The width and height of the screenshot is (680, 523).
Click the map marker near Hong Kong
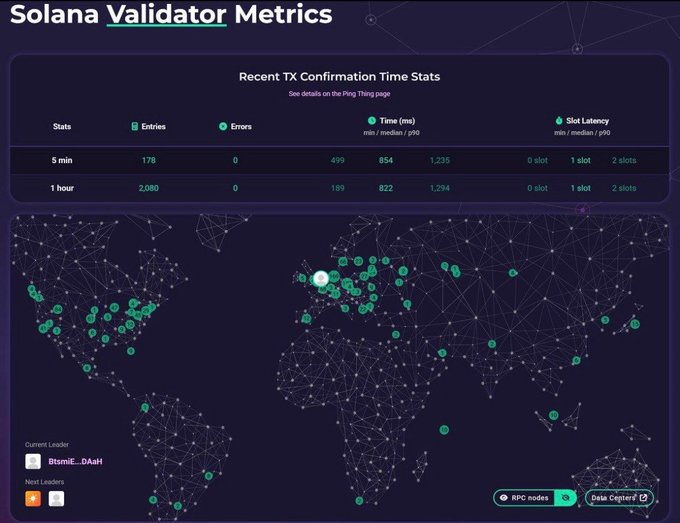[x=576, y=360]
